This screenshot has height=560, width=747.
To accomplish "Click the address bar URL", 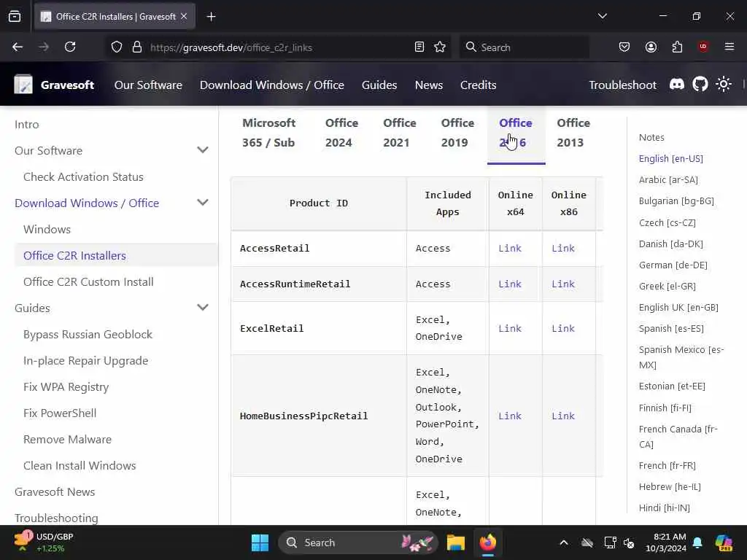I will [231, 47].
